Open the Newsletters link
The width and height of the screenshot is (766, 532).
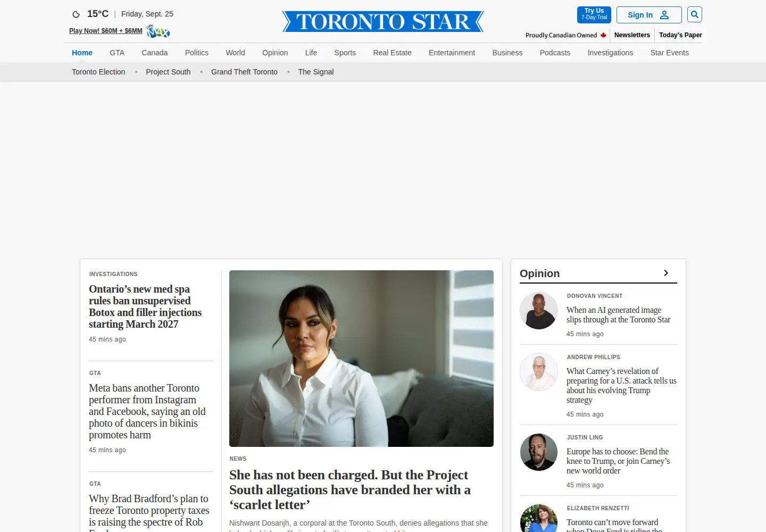632,35
